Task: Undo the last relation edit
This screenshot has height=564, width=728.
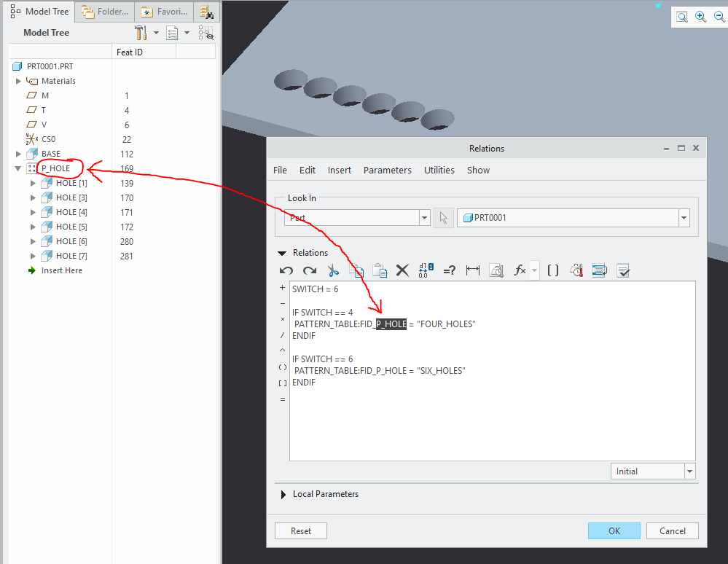Action: 286,270
